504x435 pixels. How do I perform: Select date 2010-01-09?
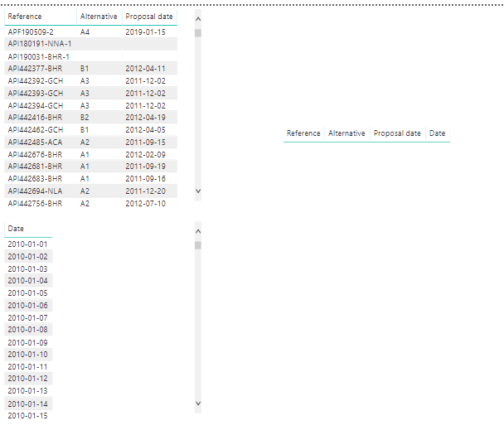point(27,342)
